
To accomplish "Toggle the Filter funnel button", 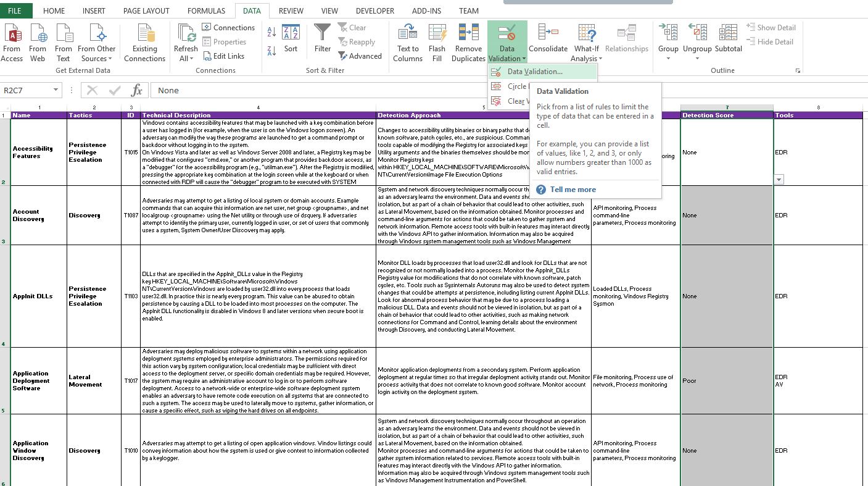I will [x=323, y=39].
